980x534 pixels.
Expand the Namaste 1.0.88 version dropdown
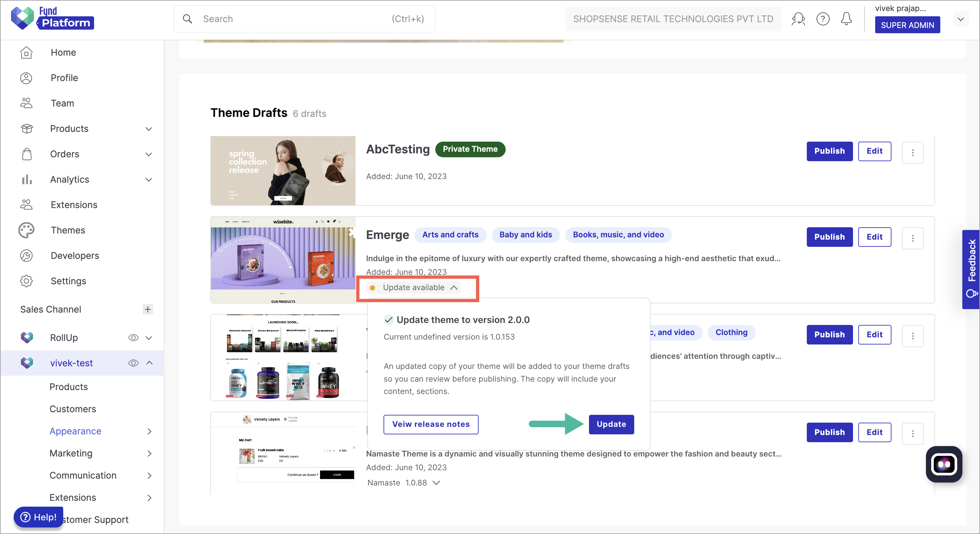click(x=437, y=483)
